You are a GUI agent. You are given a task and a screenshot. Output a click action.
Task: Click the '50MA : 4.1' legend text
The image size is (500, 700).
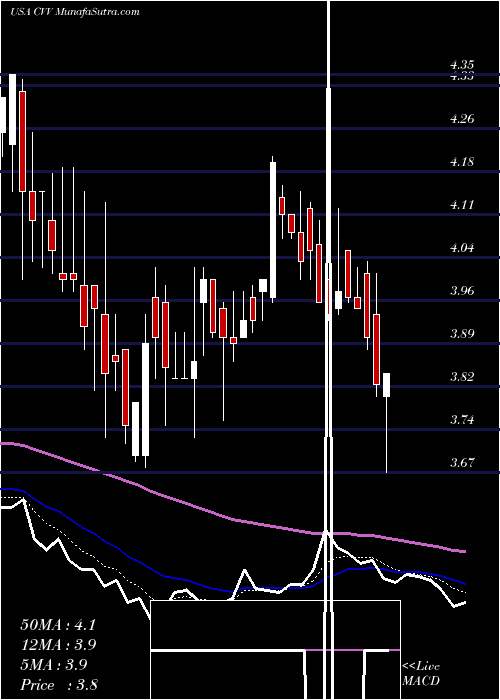[58, 625]
